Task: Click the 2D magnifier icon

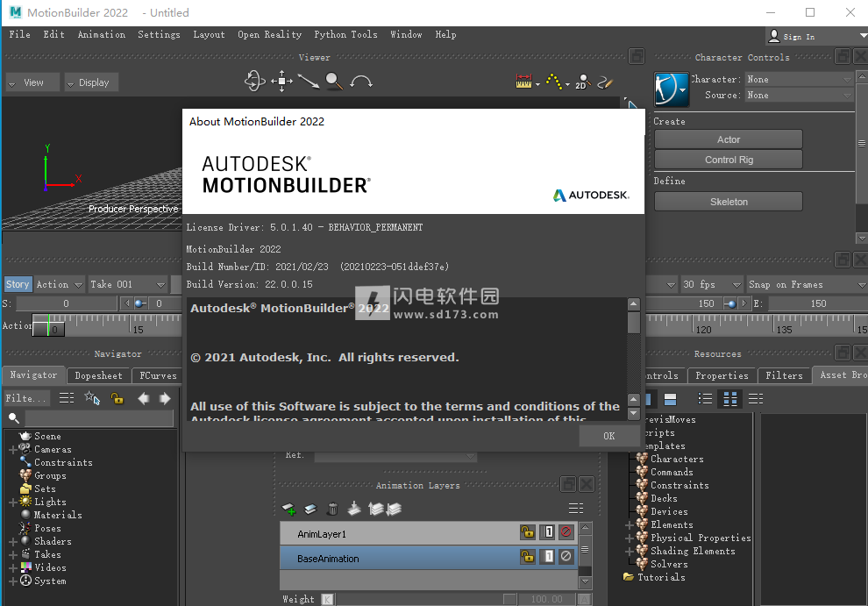Action: (582, 82)
